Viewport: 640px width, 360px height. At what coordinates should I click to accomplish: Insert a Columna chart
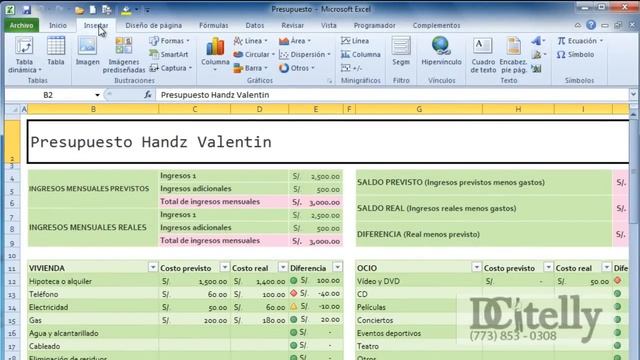coord(215,54)
